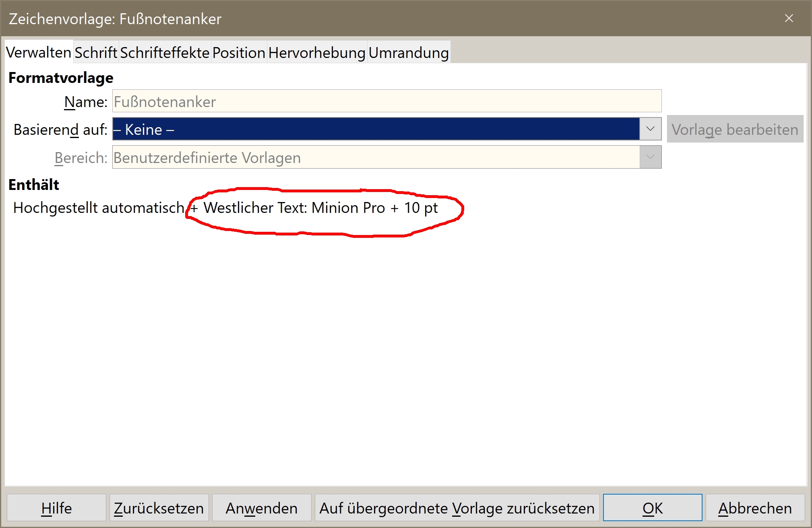
Task: Cancel with the Abbrechen button
Action: tap(755, 508)
